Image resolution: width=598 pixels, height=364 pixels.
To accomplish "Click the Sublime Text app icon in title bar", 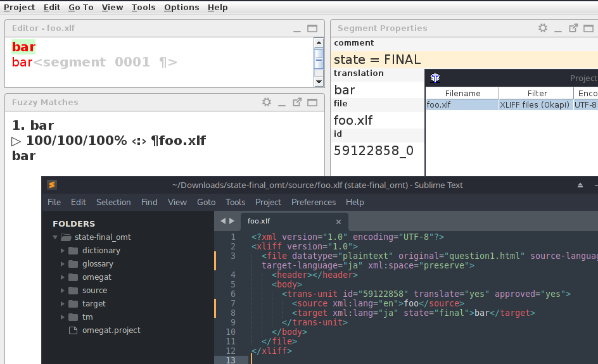I will (x=52, y=185).
